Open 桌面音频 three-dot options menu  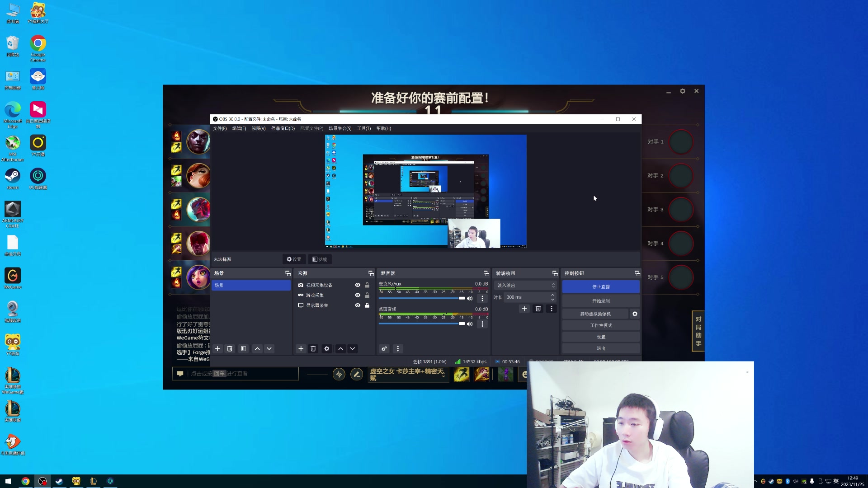pos(482,324)
